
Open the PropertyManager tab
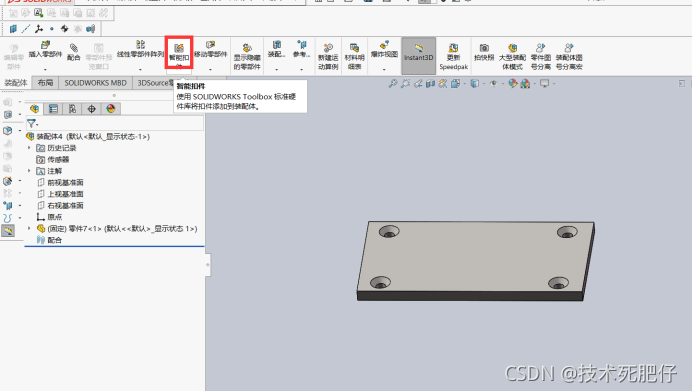53,109
